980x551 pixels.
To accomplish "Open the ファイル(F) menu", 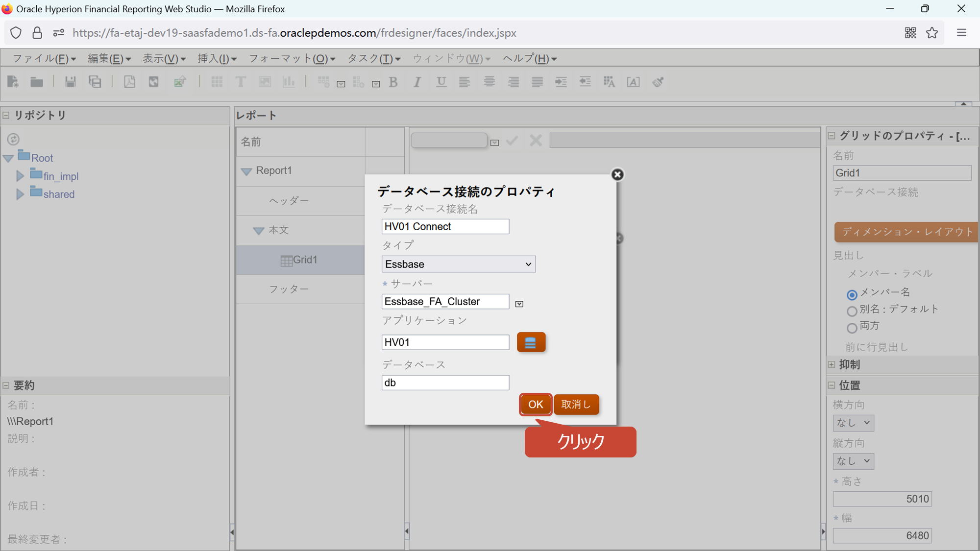I will (44, 59).
